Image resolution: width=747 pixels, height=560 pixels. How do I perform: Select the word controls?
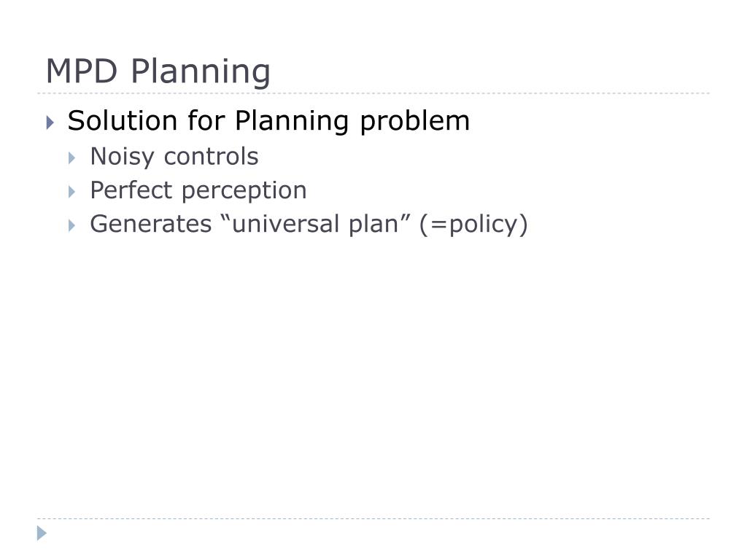point(211,156)
